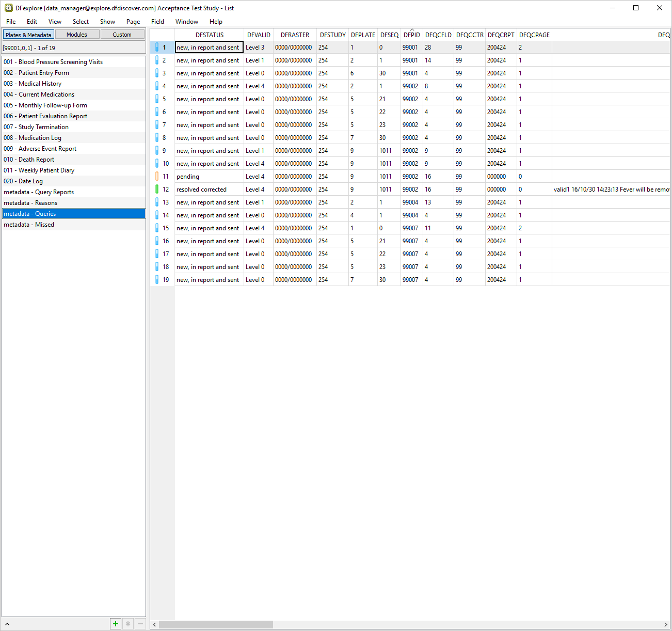The height and width of the screenshot is (631, 672).
Task: Click the asterisk button in bottom panel
Action: pyautogui.click(x=128, y=624)
